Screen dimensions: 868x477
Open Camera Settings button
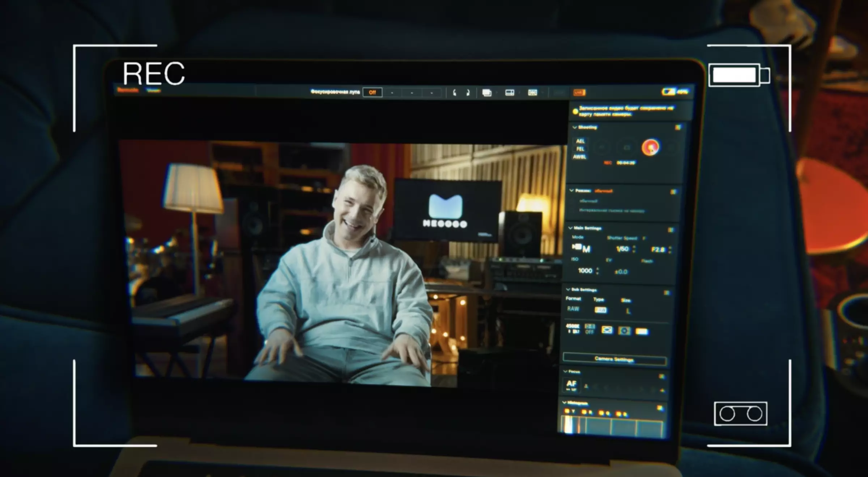click(x=614, y=359)
